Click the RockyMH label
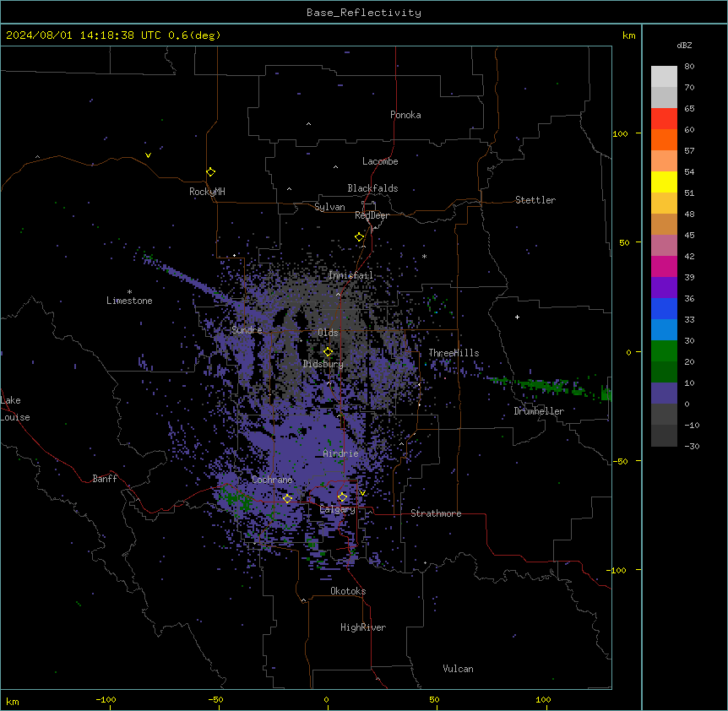Image resolution: width=728 pixels, height=711 pixels. 207,192
